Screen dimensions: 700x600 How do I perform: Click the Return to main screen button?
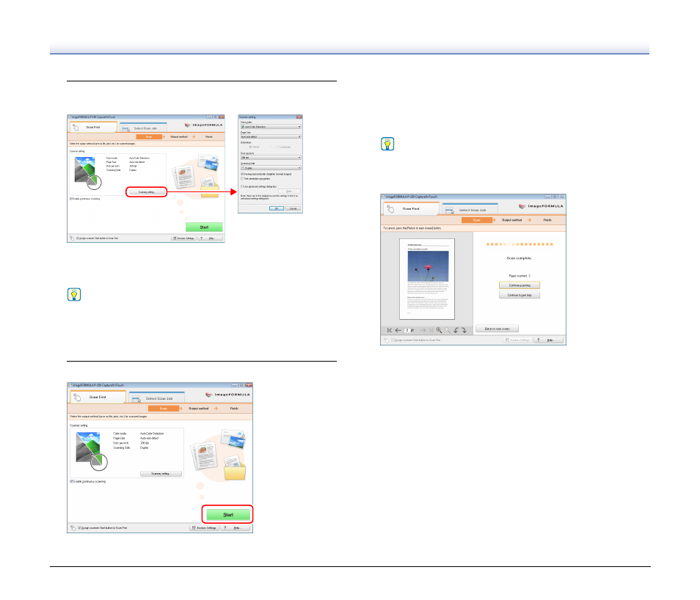(x=497, y=329)
